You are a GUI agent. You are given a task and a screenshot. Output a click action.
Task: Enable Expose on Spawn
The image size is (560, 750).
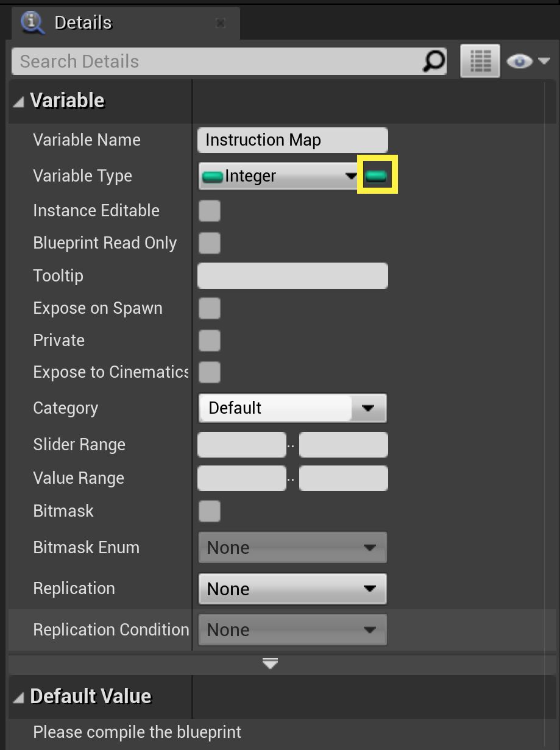[209, 308]
